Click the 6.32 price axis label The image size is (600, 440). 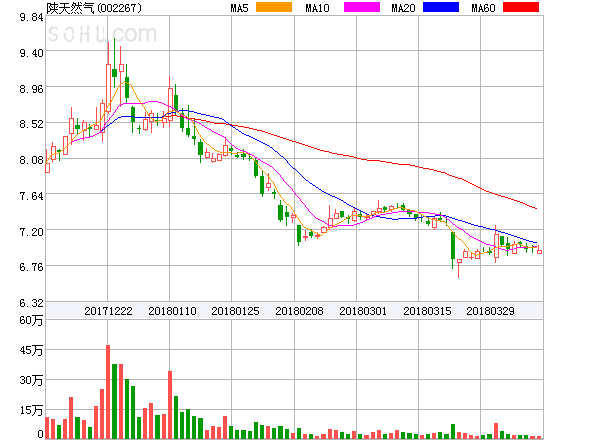(31, 303)
